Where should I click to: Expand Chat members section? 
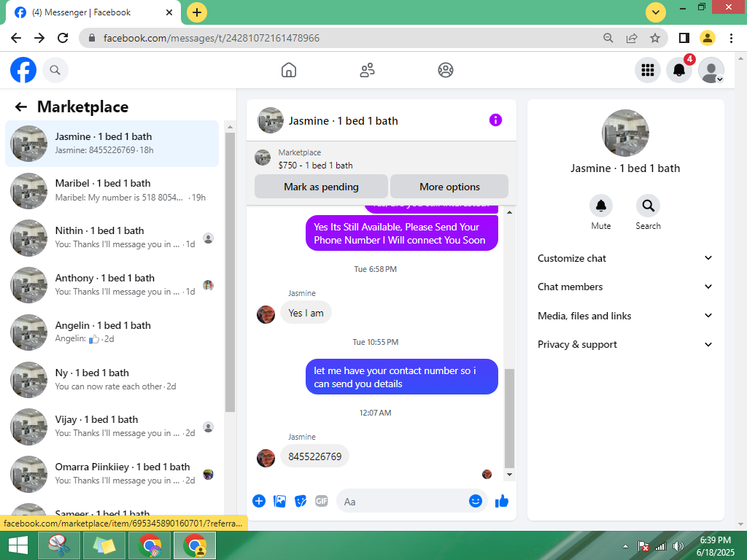pyautogui.click(x=625, y=287)
